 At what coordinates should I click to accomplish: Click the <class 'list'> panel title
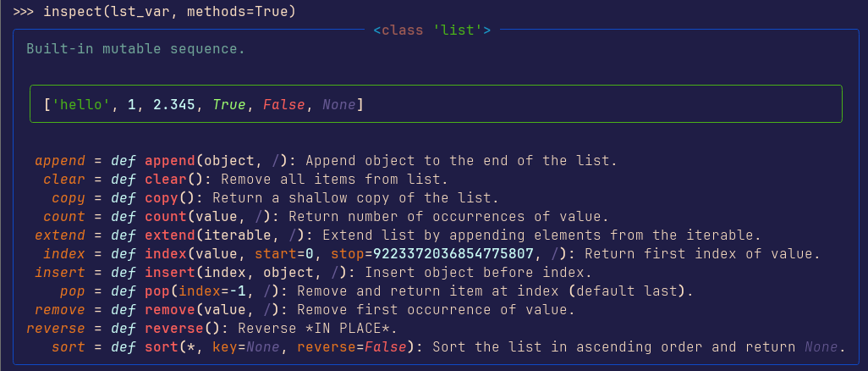431,30
